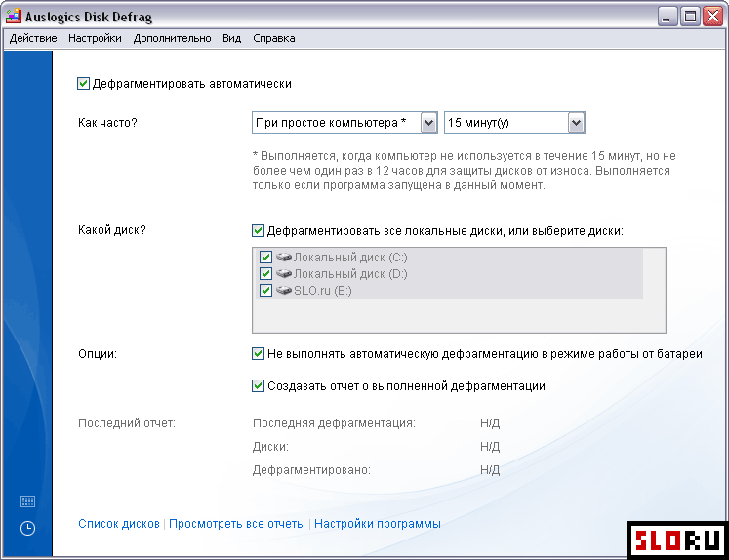Expand the 15 минут(у) dropdown arrow
The width and height of the screenshot is (729, 560).
(x=576, y=123)
